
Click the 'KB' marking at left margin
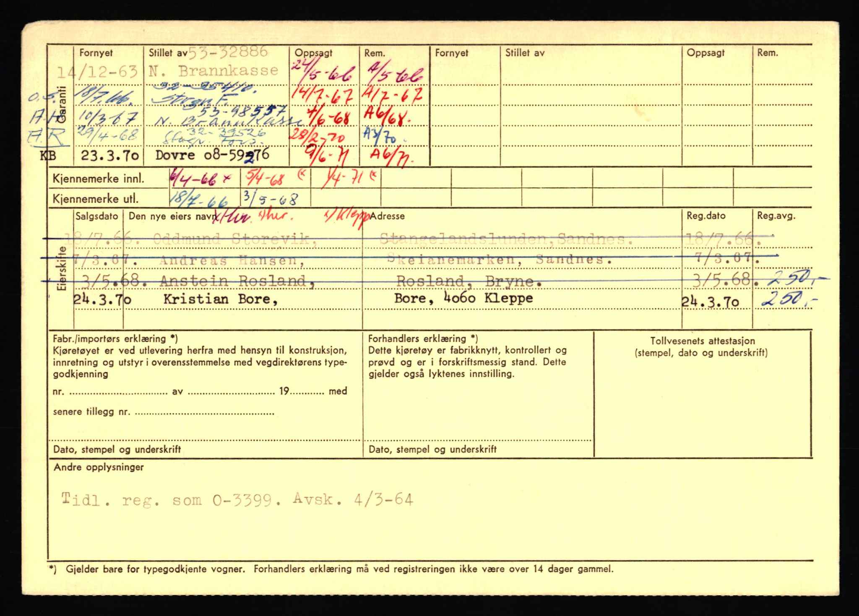(48, 156)
